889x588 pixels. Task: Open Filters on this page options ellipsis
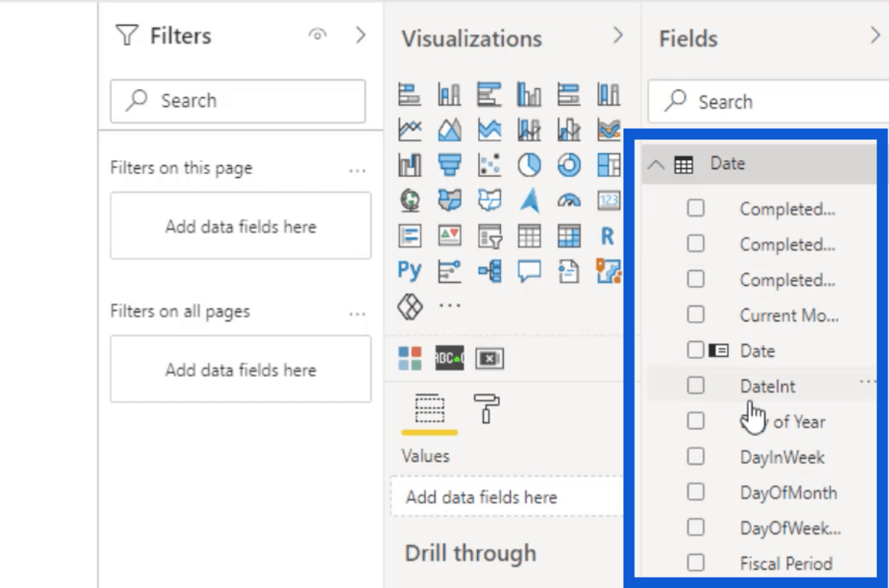click(x=357, y=171)
